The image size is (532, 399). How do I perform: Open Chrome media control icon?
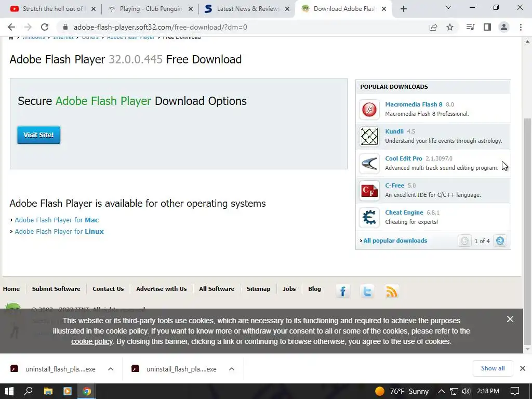coord(470,27)
